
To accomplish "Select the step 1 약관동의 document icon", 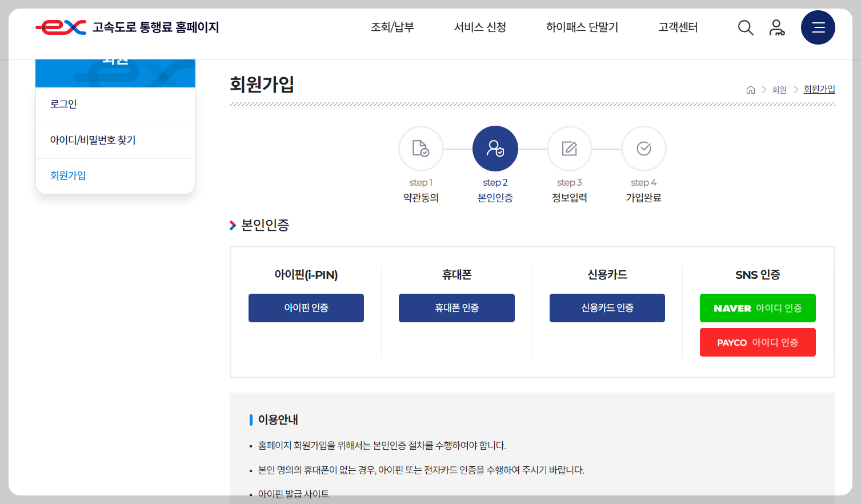I will tap(421, 148).
